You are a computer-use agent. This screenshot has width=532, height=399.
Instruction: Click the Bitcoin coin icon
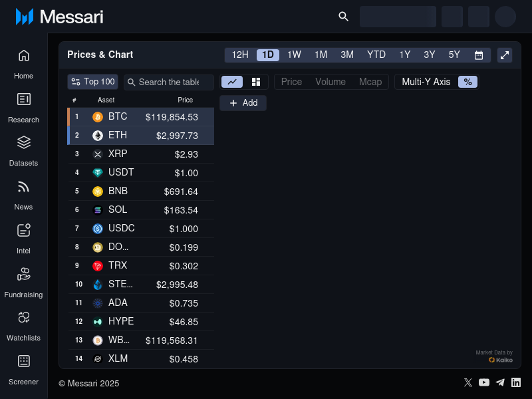click(x=98, y=117)
